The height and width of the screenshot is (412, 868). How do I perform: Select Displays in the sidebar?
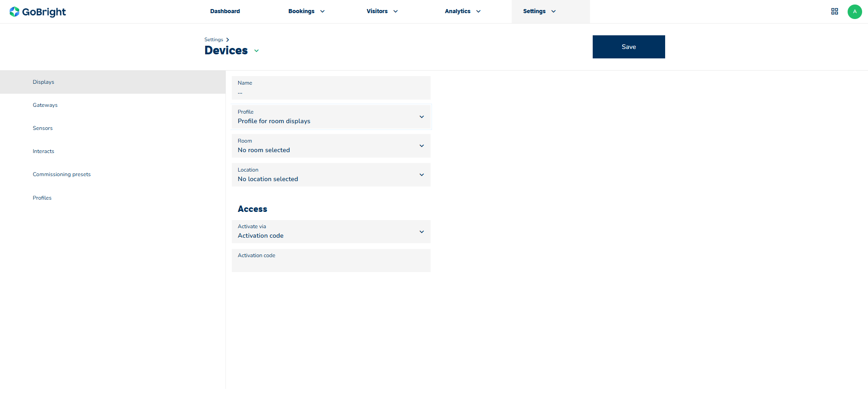point(43,82)
